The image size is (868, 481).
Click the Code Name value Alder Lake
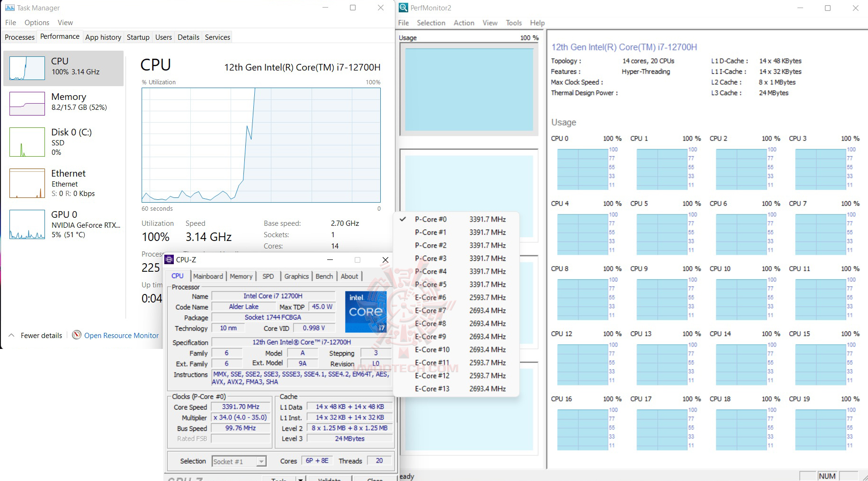point(244,307)
